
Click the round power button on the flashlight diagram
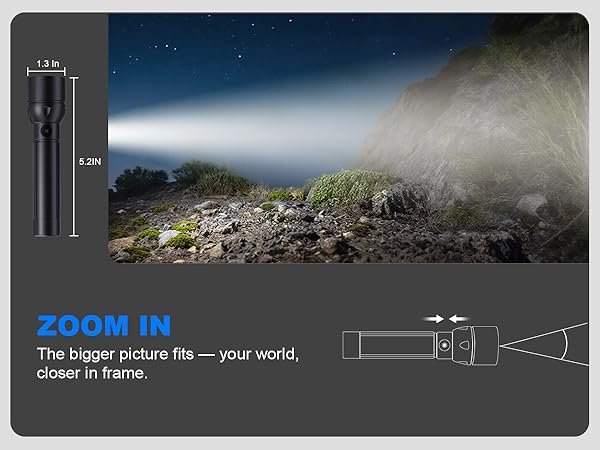tap(444, 345)
